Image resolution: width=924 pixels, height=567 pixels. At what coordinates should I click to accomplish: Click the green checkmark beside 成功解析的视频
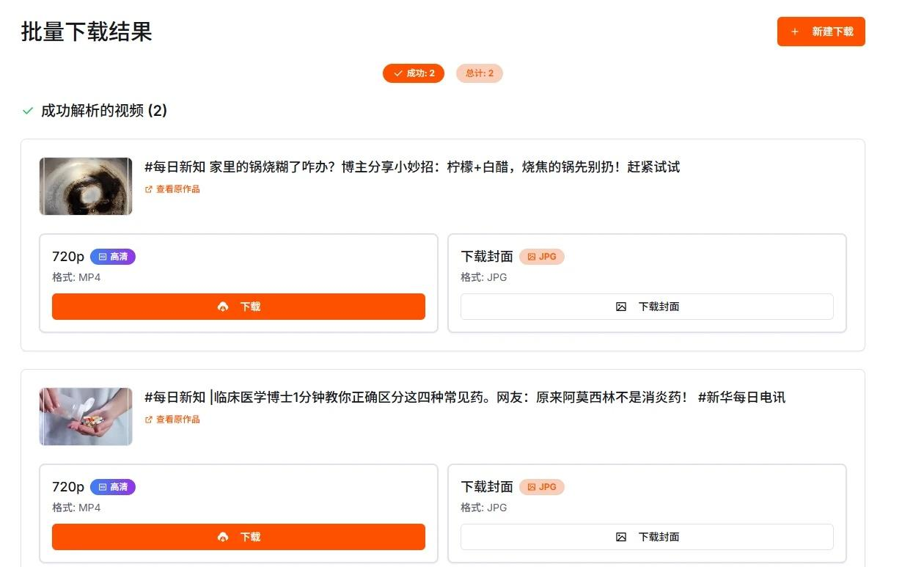point(28,111)
